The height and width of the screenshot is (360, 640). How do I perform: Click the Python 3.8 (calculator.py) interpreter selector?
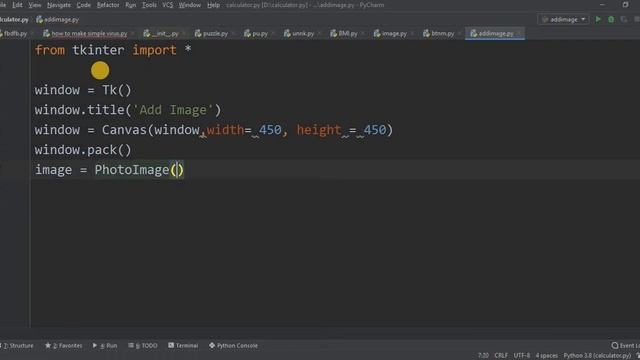(x=597, y=356)
